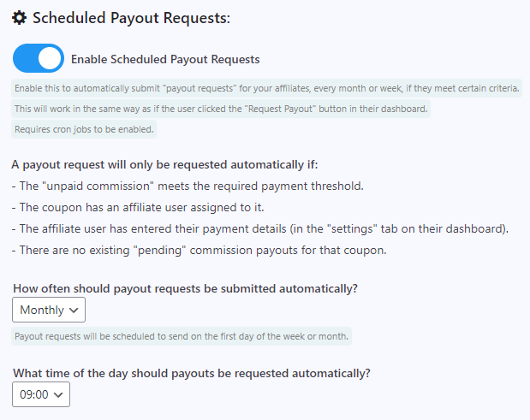Click the line about affiliate payment details in settings tab

coord(260,228)
